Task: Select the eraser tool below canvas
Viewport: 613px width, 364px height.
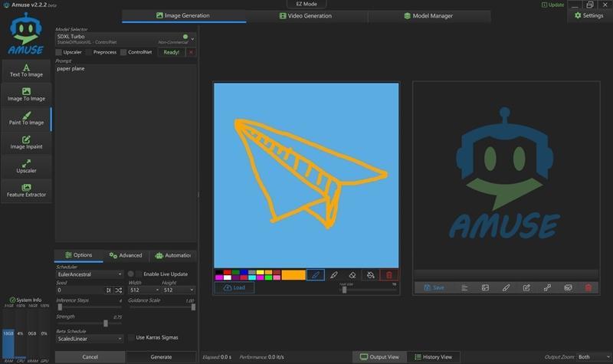Action: [352, 275]
